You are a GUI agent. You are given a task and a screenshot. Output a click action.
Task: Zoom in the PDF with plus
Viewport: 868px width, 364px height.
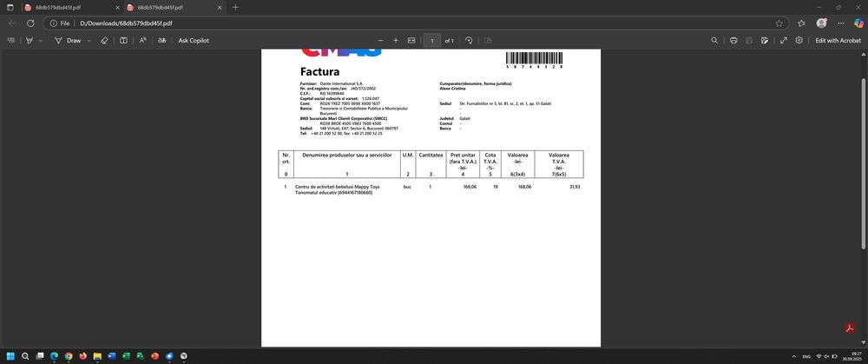[x=396, y=41]
